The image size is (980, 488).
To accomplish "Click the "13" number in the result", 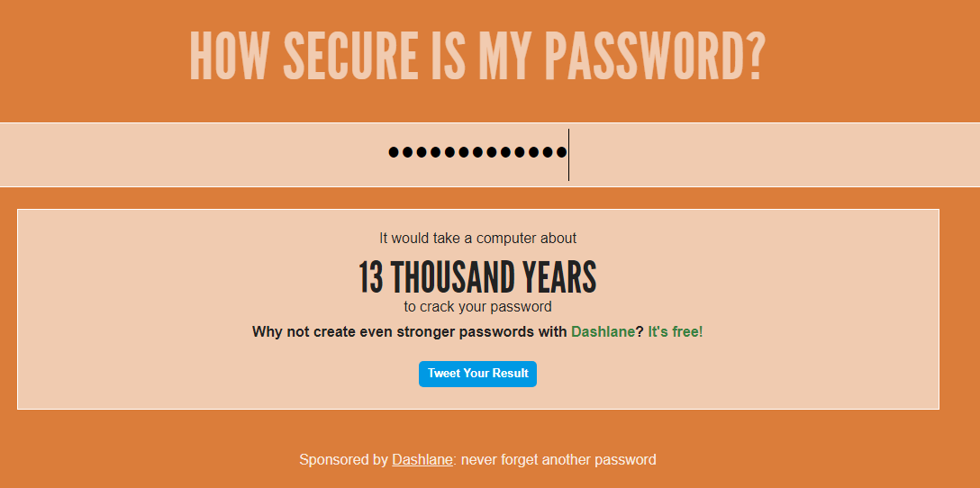I will [371, 277].
